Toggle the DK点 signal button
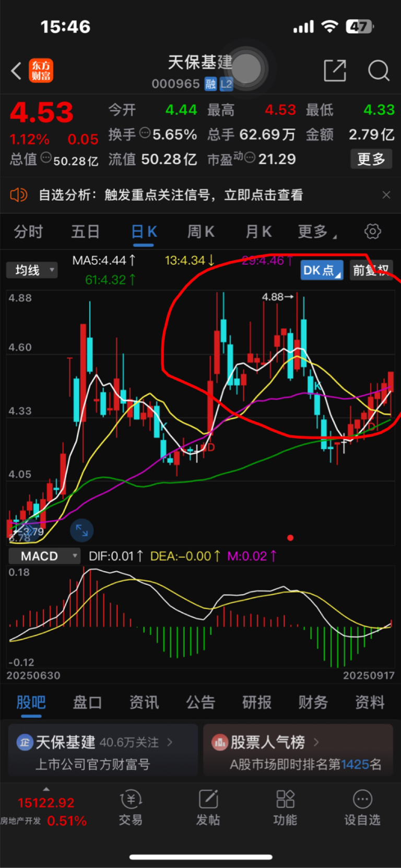 (322, 270)
